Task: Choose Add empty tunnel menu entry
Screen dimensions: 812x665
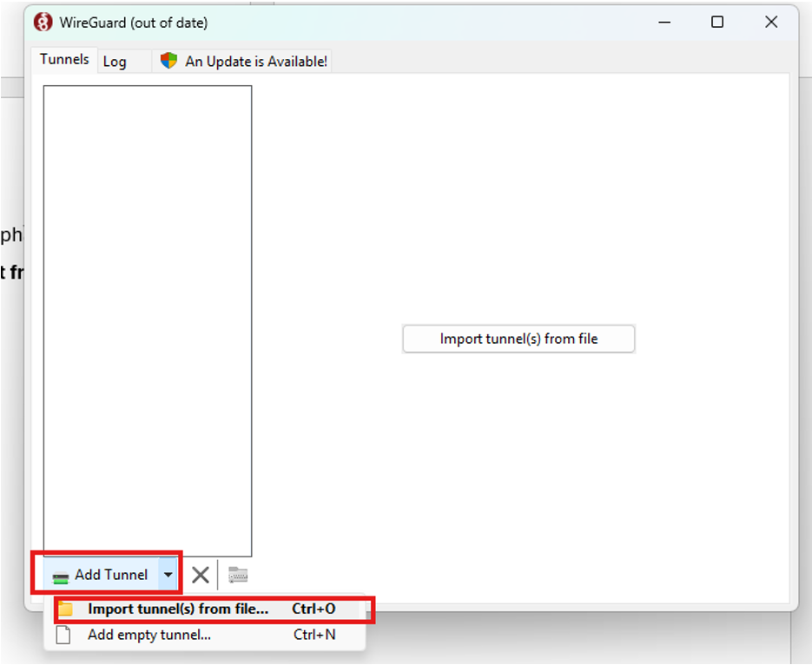Action: [x=206, y=635]
